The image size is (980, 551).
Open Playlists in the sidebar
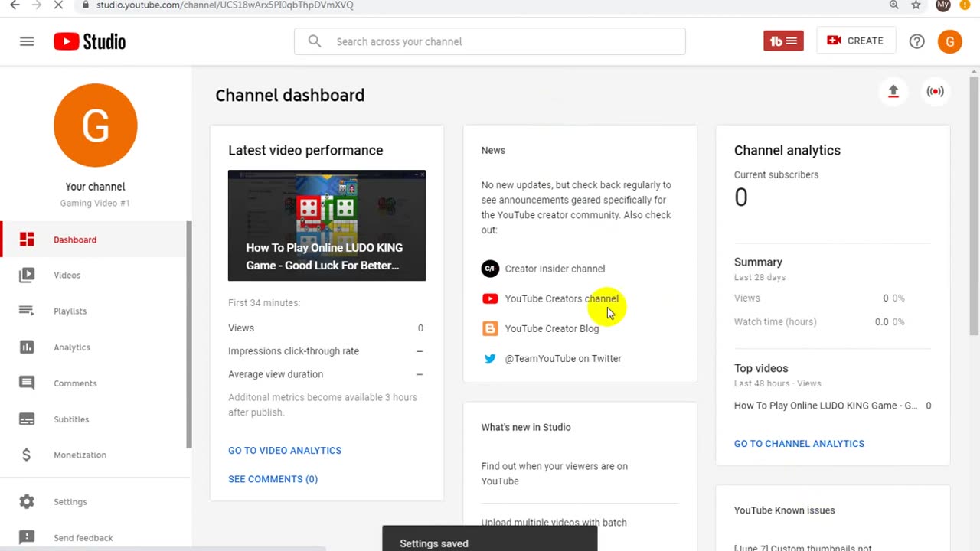point(93,311)
